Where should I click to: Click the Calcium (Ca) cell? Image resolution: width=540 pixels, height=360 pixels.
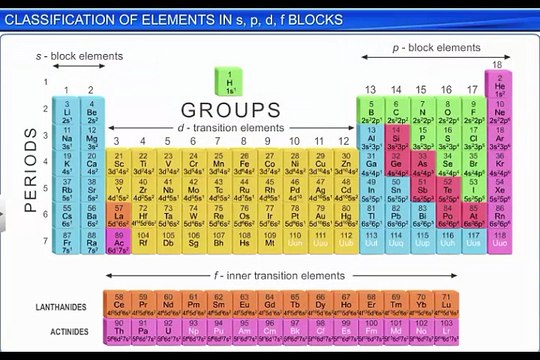pyautogui.click(x=92, y=164)
